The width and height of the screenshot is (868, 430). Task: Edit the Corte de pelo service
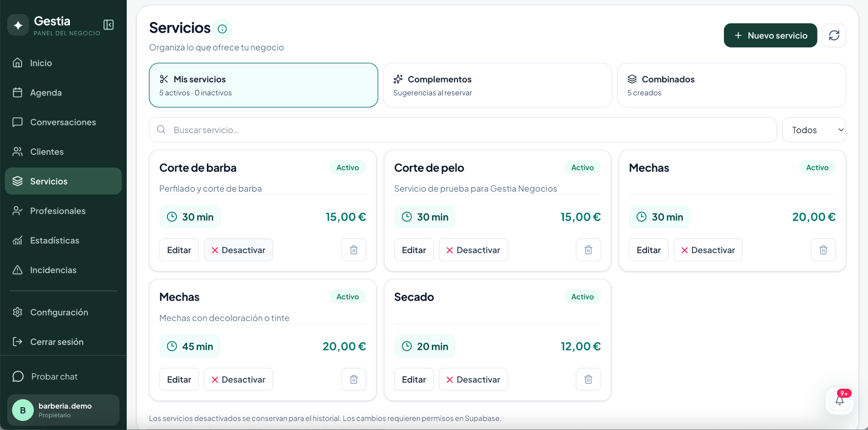tap(414, 250)
